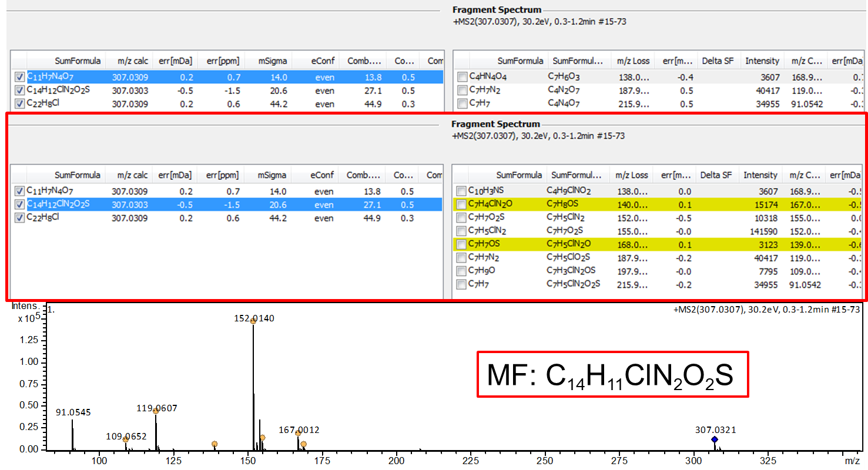868x470 pixels.
Task: Select the C7H5ClN2O2S neutral loss cell
Action: pyautogui.click(x=573, y=284)
